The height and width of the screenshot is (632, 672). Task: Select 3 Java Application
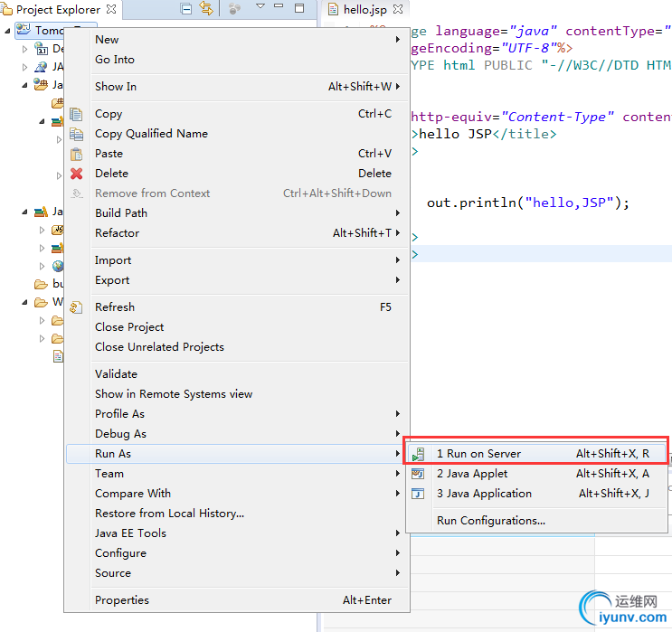point(536,494)
